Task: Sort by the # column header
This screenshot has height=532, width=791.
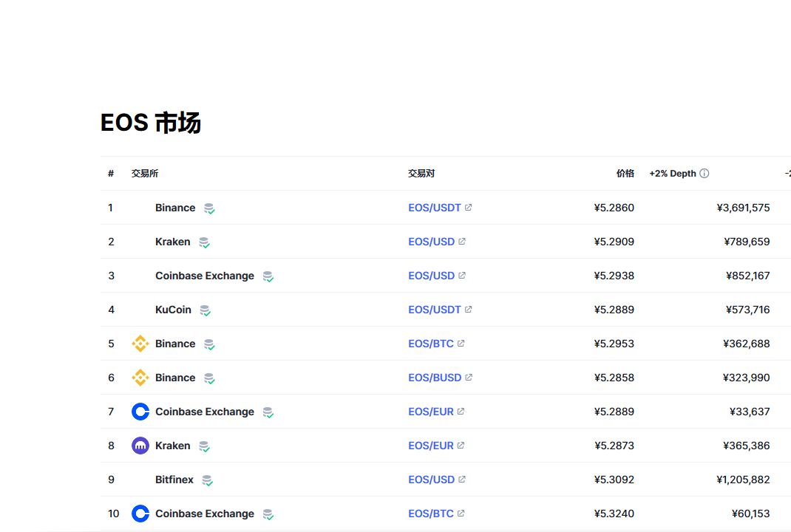Action: coord(111,174)
